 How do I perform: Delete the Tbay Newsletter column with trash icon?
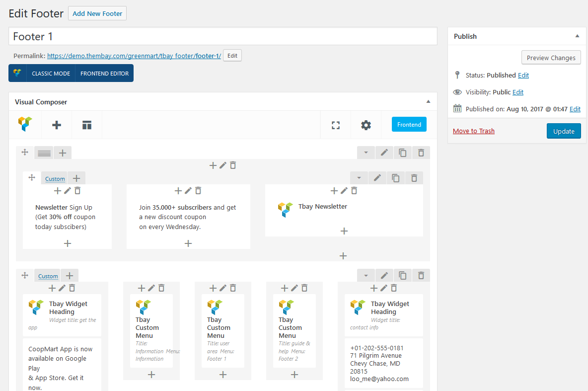(354, 191)
